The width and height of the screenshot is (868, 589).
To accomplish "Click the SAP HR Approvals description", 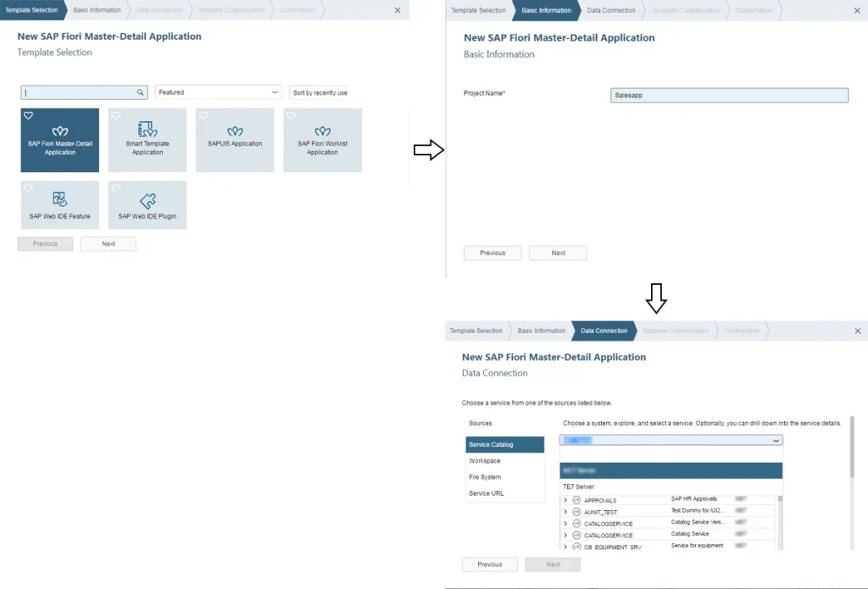I will click(693, 499).
